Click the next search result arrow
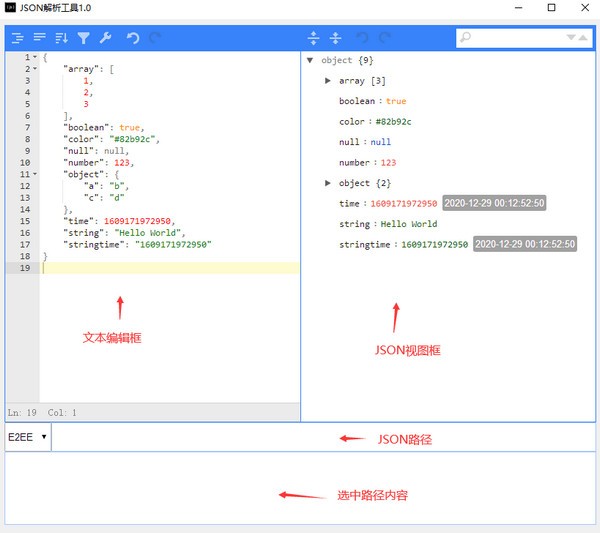600x533 pixels. coord(571,38)
